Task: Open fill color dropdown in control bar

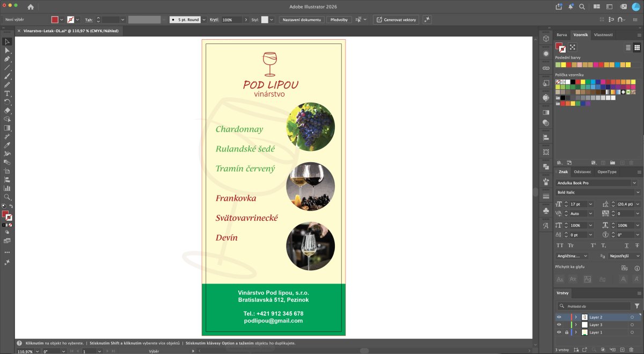Action: 61,19
